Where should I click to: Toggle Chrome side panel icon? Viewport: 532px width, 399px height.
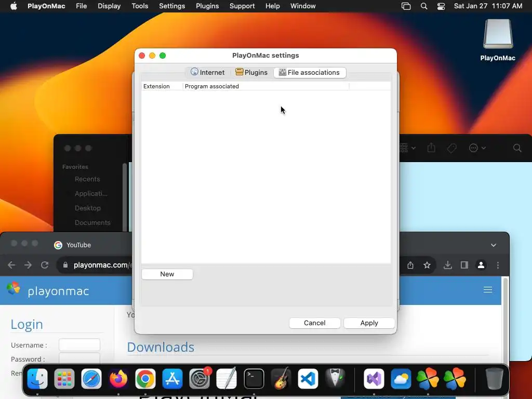(464, 265)
